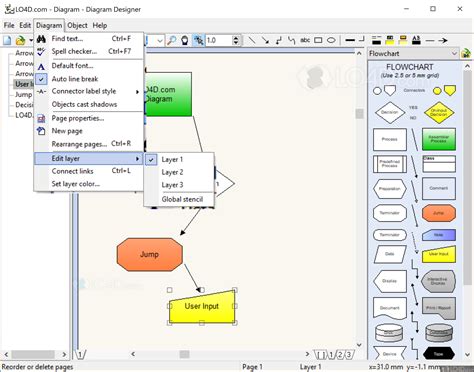This screenshot has width=474, height=372.
Task: Select the zoom magnifier tool
Action: click(172, 40)
